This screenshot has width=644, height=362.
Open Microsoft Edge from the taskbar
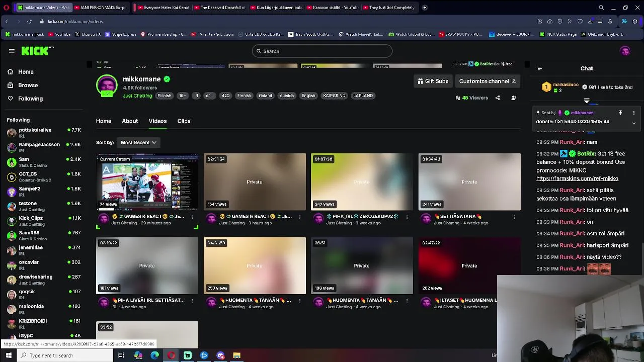[x=154, y=355]
